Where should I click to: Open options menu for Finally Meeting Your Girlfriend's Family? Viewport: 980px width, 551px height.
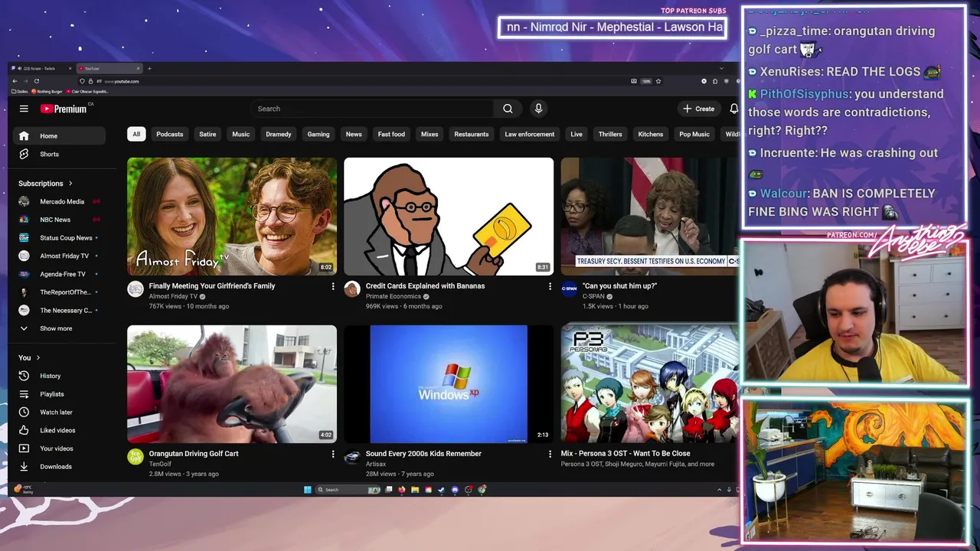pos(332,286)
